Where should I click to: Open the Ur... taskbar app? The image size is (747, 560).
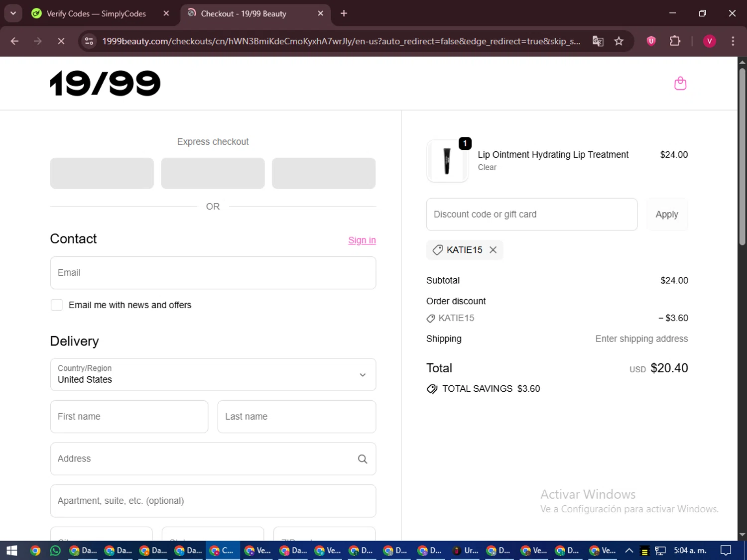point(466,551)
